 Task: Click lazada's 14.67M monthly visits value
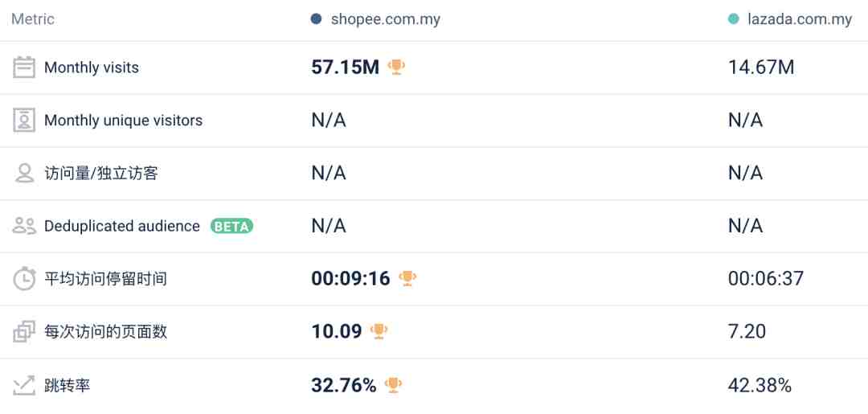tap(761, 68)
